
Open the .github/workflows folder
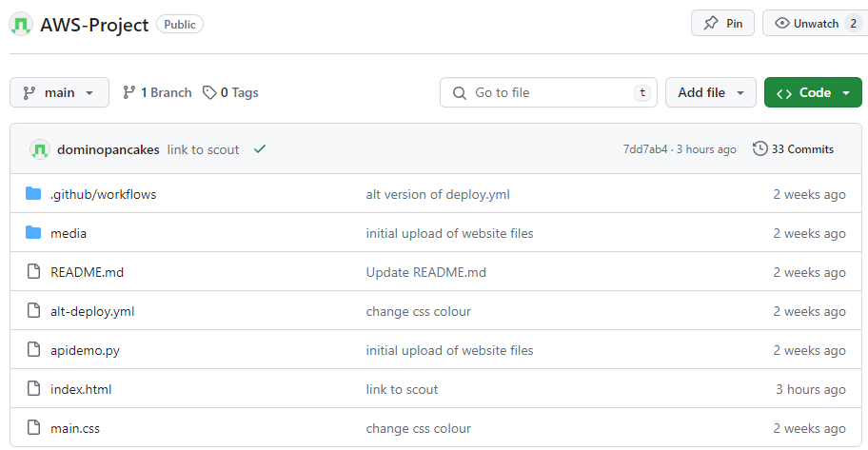(104, 194)
